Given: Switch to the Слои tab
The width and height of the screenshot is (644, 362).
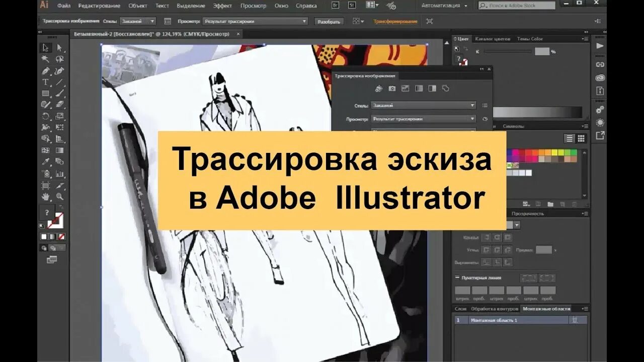Looking at the screenshot, I should point(460,309).
